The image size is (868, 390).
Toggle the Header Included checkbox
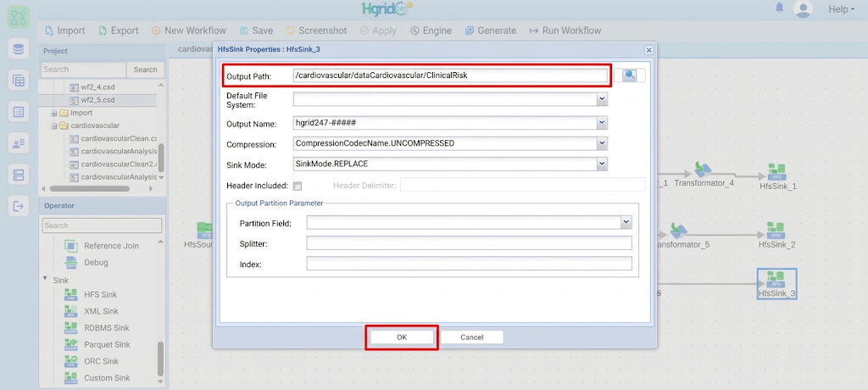point(298,186)
